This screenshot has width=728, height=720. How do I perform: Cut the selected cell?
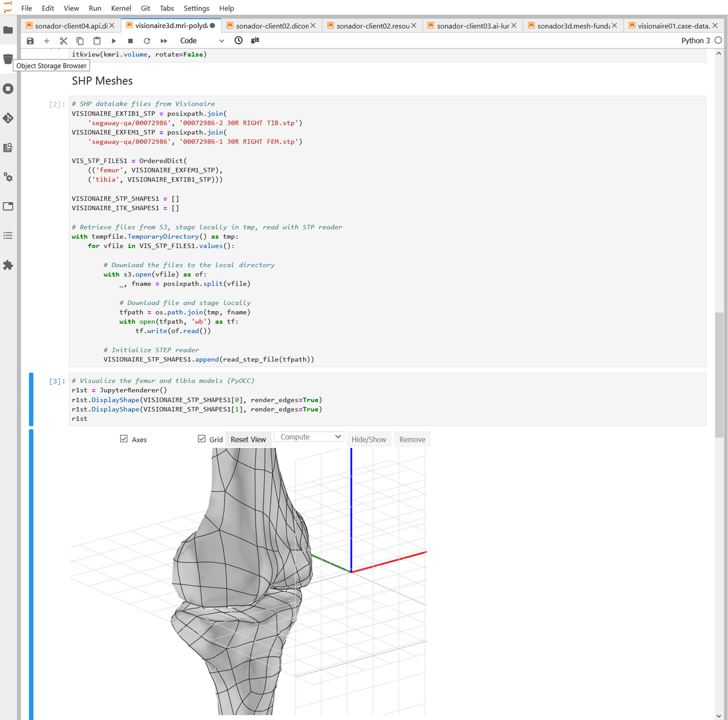pos(63,40)
